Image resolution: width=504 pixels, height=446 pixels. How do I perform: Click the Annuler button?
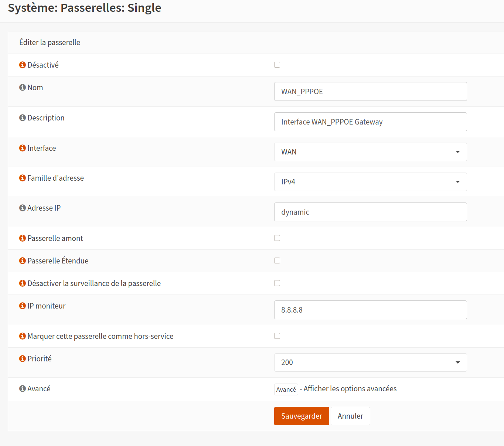[350, 416]
